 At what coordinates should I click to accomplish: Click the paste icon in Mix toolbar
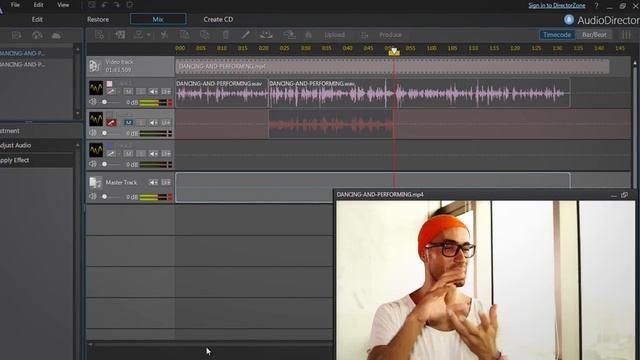pyautogui.click(x=205, y=35)
